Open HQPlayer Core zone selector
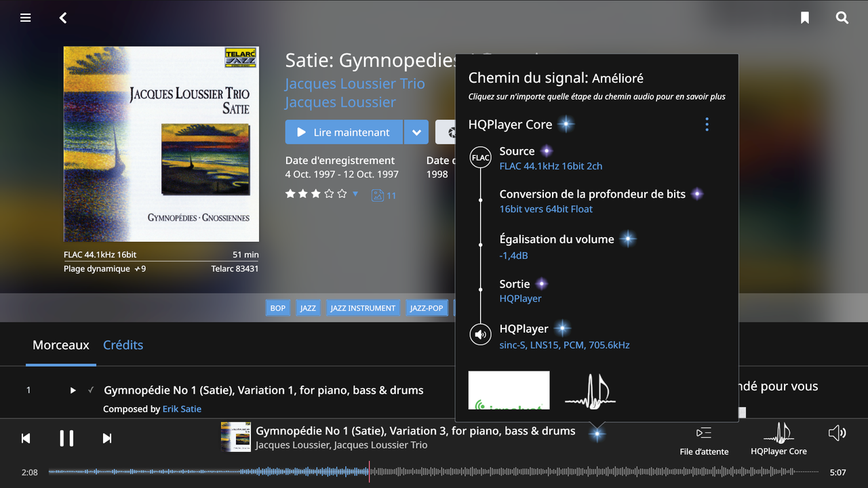This screenshot has width=868, height=488. (778, 439)
